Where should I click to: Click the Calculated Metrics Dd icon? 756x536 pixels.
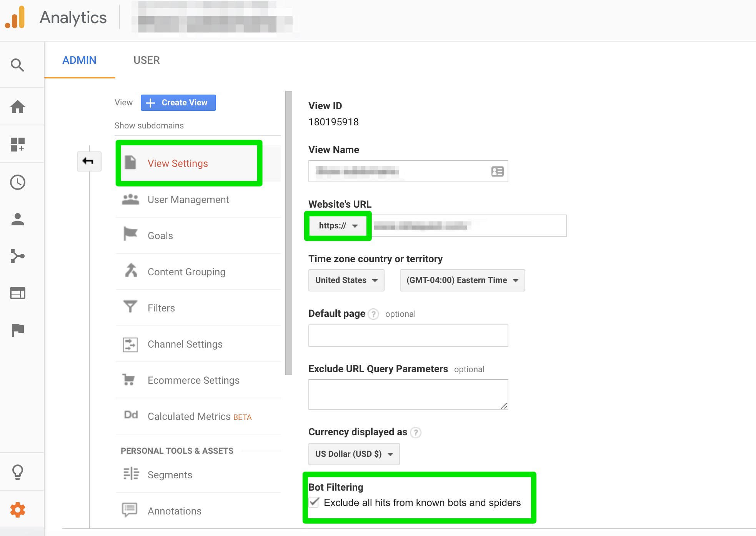[x=130, y=415]
